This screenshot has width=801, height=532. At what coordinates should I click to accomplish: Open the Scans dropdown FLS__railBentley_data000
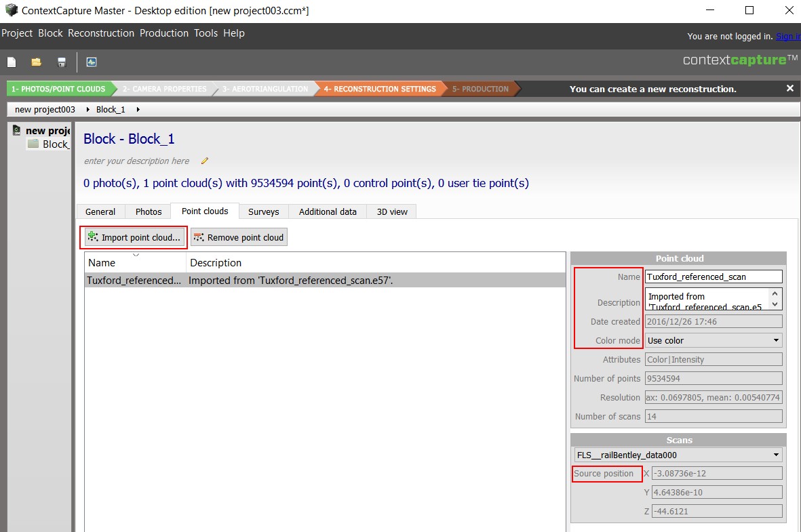(678, 455)
